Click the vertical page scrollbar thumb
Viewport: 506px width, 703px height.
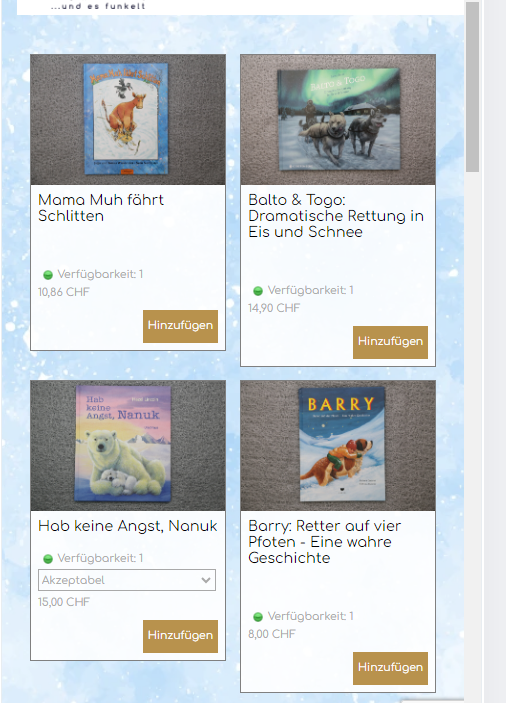click(472, 87)
